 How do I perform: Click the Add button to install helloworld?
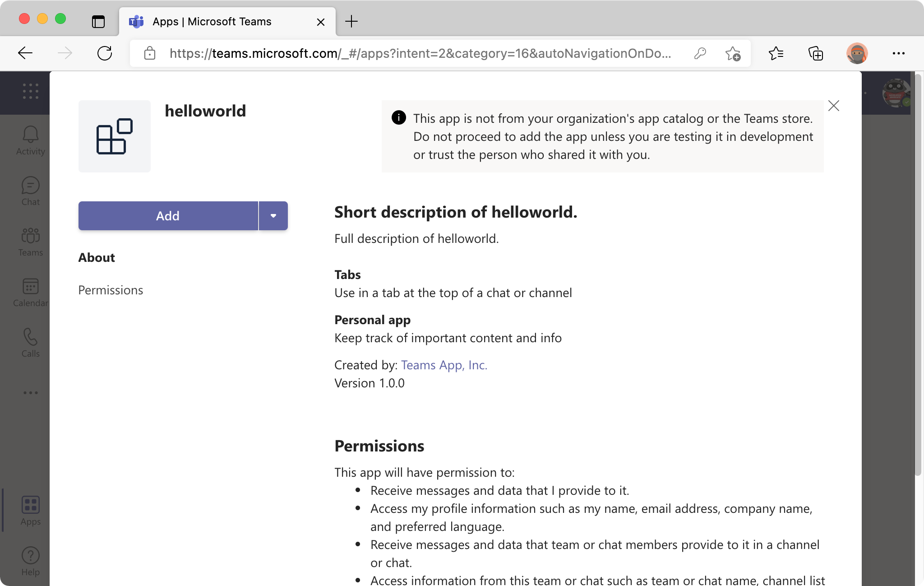click(x=168, y=215)
